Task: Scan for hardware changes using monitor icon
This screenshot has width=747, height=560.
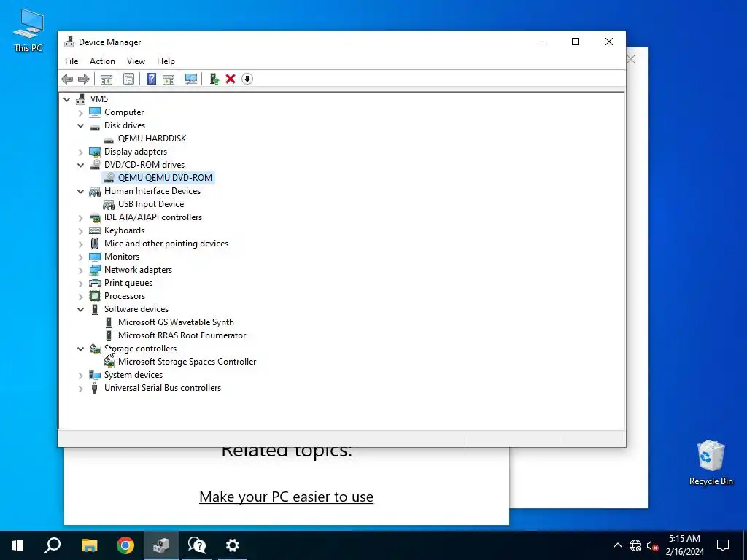Action: (x=191, y=79)
